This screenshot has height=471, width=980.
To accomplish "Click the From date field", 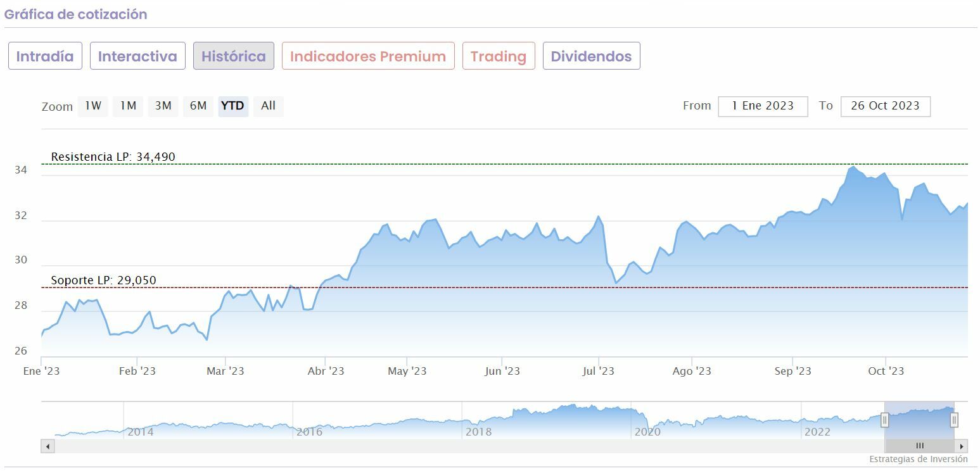I will pyautogui.click(x=763, y=106).
